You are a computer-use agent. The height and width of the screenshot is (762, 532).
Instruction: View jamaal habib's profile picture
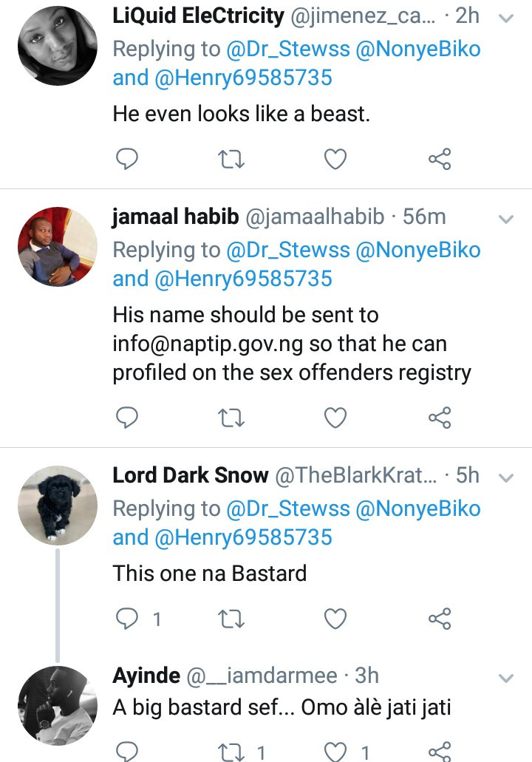pyautogui.click(x=57, y=246)
